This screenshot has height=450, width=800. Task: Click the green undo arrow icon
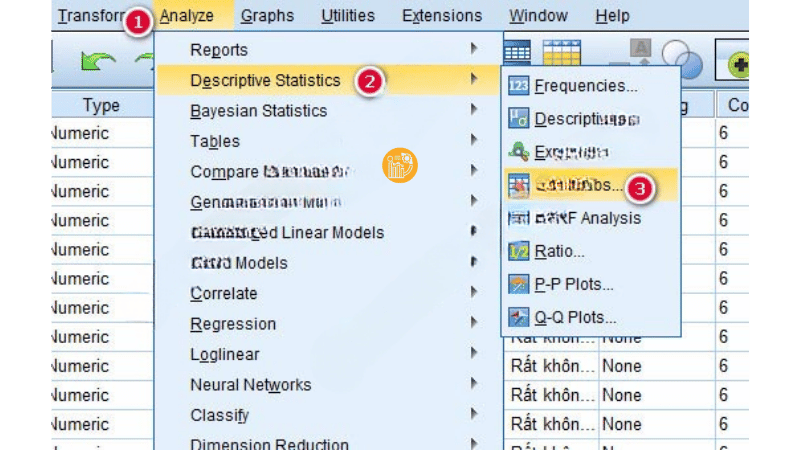click(x=98, y=61)
